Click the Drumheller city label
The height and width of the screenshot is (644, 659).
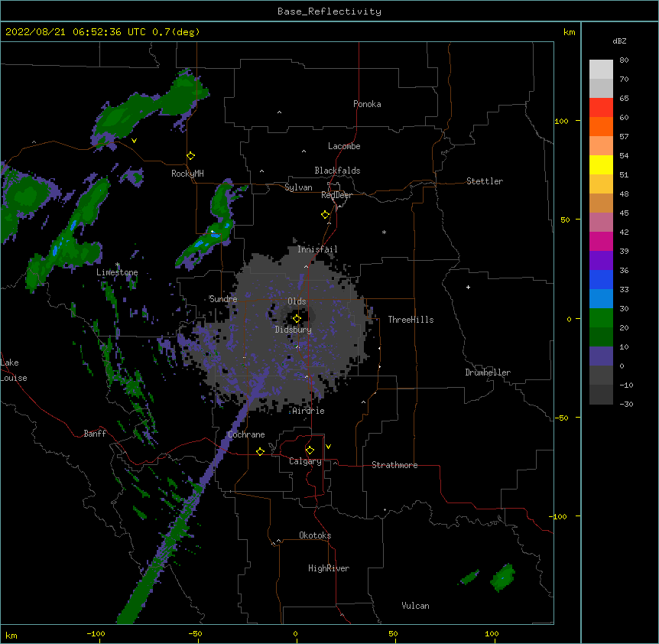coord(488,372)
